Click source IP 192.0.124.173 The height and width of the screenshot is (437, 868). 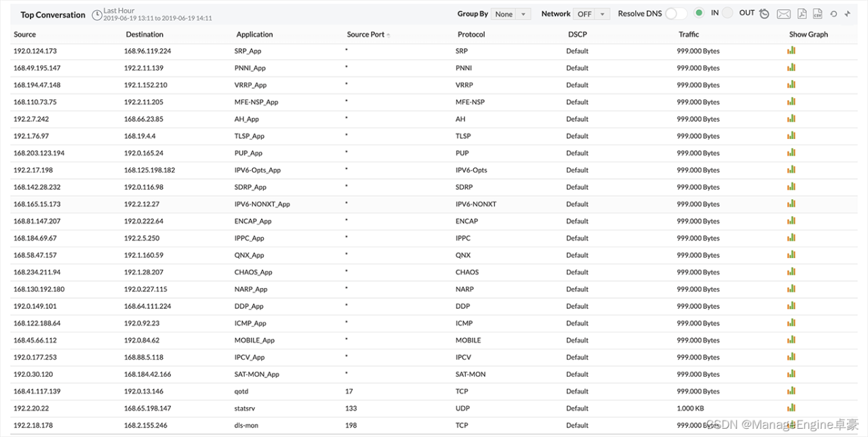[x=35, y=51]
